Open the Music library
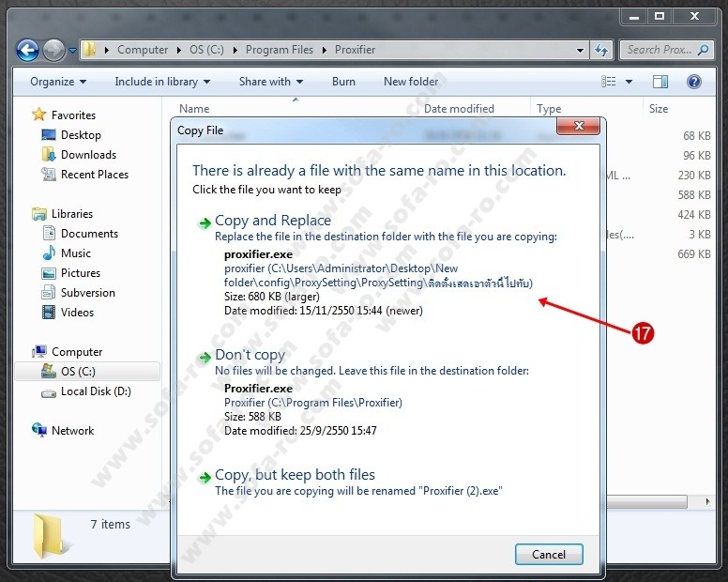This screenshot has height=582, width=728. click(x=76, y=253)
